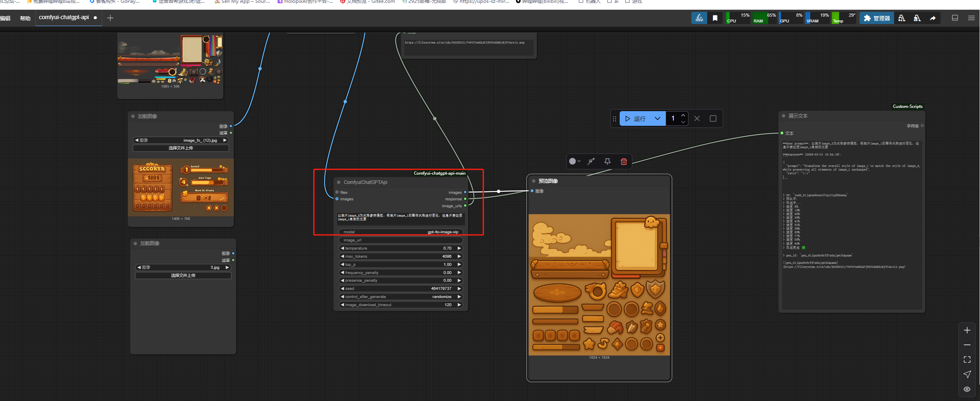
Task: Click the unload models icon left of share arrow
Action: click(917, 18)
